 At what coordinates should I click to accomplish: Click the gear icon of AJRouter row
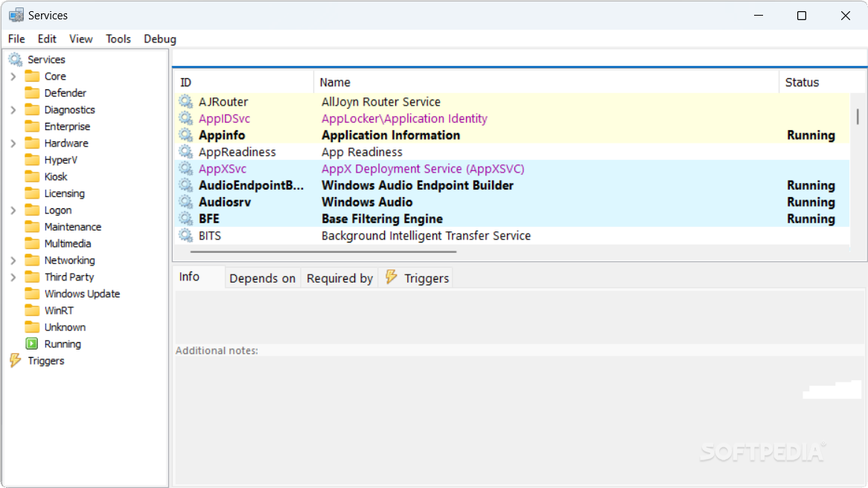185,101
